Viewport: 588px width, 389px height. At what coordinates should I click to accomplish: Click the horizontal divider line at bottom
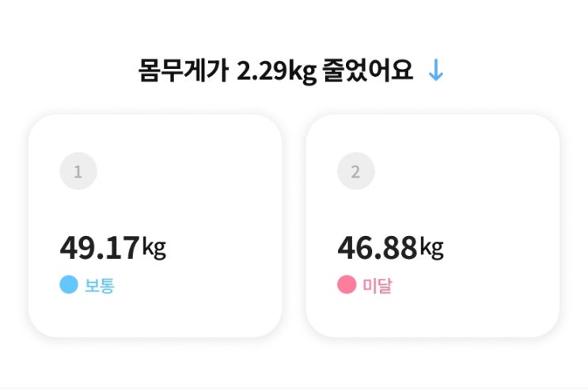coord(294,387)
